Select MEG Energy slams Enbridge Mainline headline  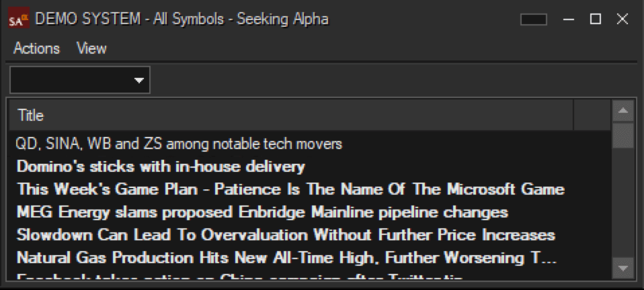(x=262, y=213)
